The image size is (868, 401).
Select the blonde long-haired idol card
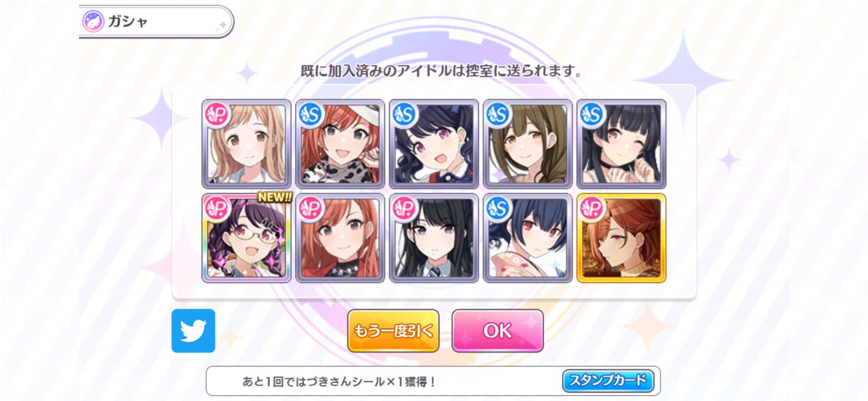click(x=247, y=144)
